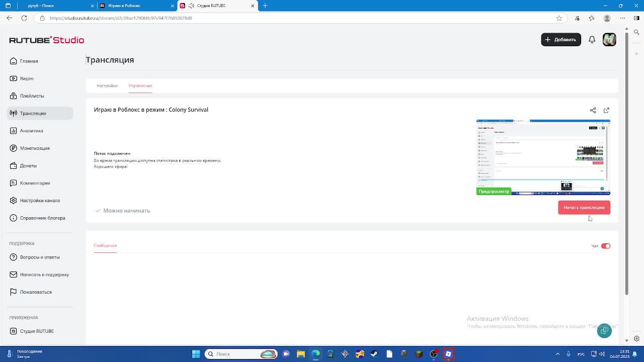Refresh the current page
The width and height of the screenshot is (644, 362).
tap(24, 18)
